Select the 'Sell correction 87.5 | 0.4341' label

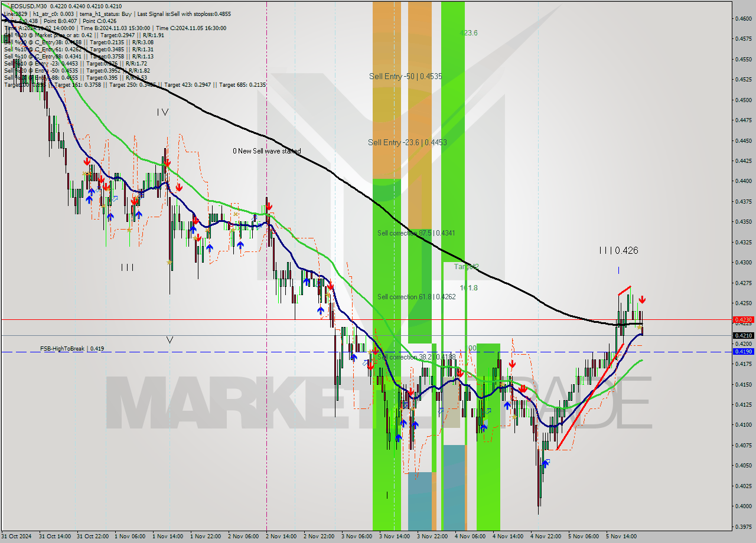(416, 233)
